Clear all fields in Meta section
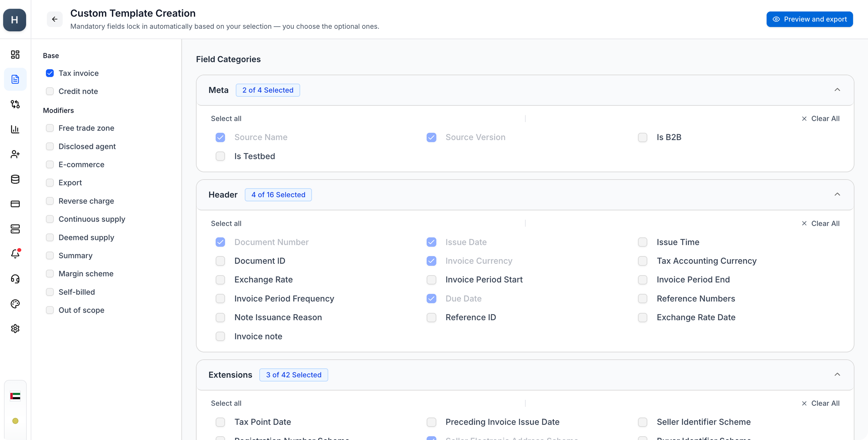This screenshot has height=440, width=868. 820,119
